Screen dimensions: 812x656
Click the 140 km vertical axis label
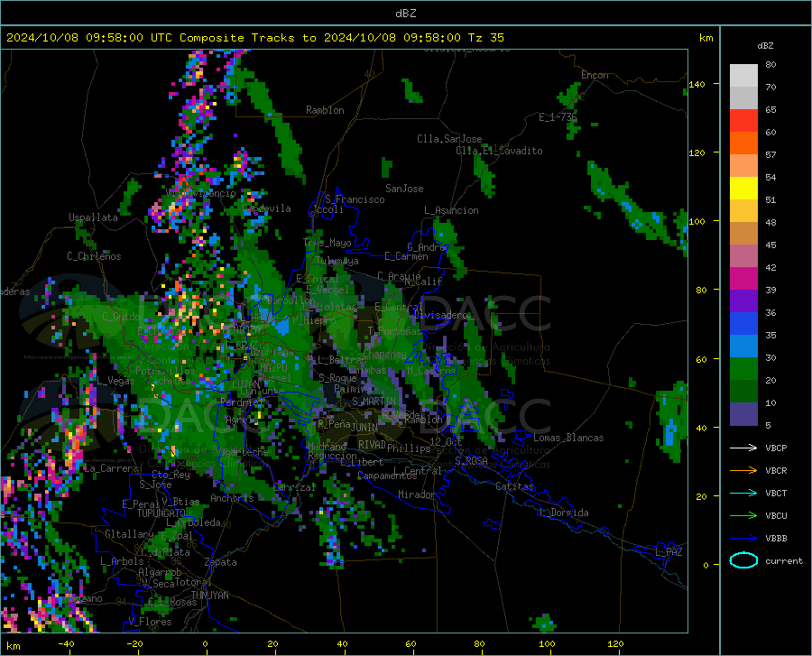pos(697,84)
